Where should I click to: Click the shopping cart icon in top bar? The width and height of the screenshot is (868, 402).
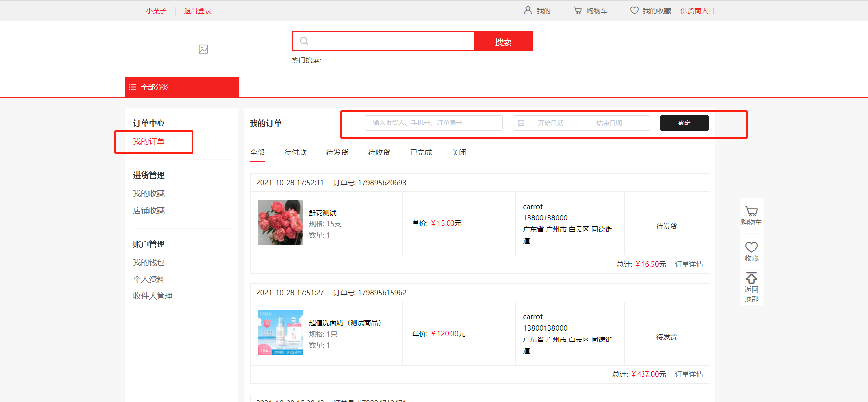[578, 10]
